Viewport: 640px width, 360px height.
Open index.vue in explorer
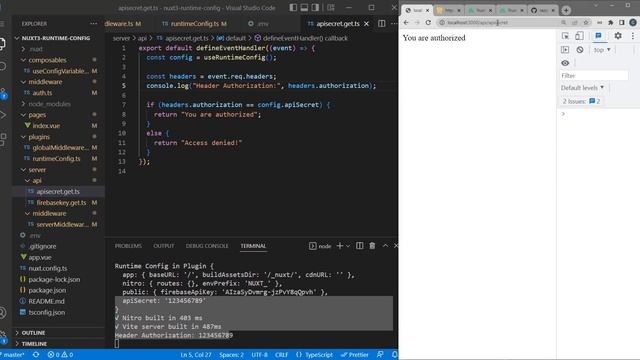[46, 126]
